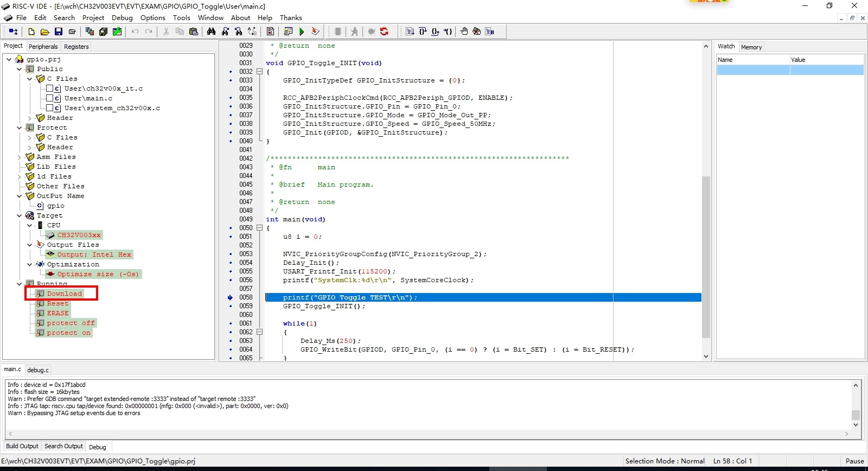Expand the Header folder under Public

29,118
